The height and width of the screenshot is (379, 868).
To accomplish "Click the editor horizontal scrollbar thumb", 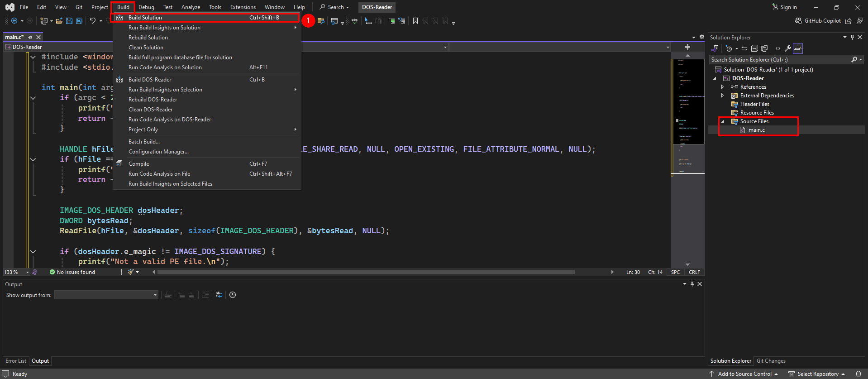I will (x=366, y=272).
